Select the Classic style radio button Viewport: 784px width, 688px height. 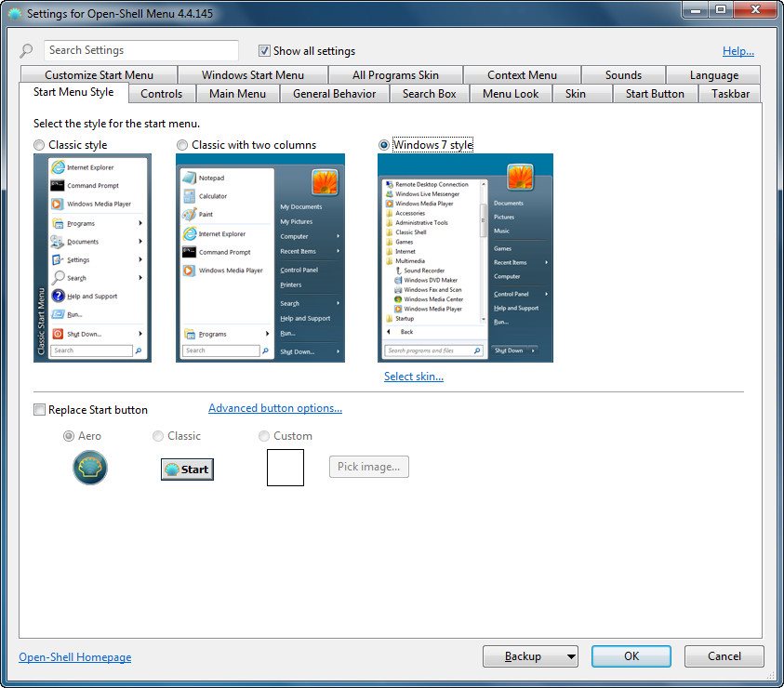coord(39,145)
